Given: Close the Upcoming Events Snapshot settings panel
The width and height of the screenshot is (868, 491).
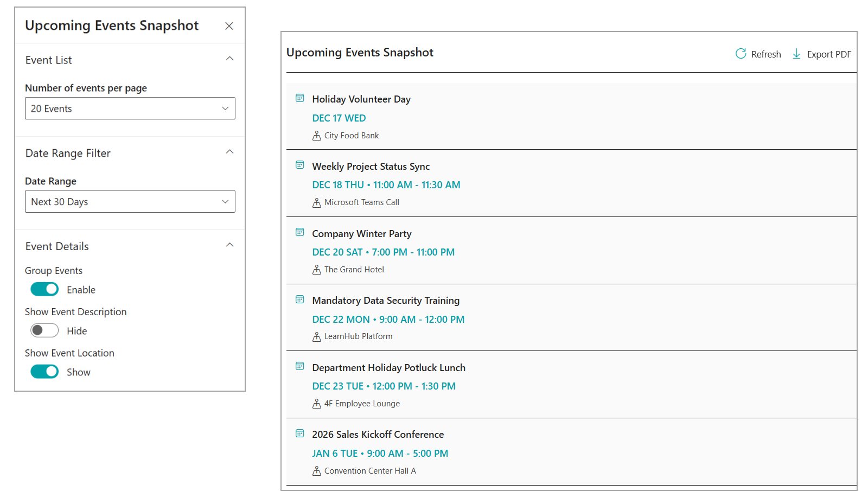Looking at the screenshot, I should (x=229, y=26).
